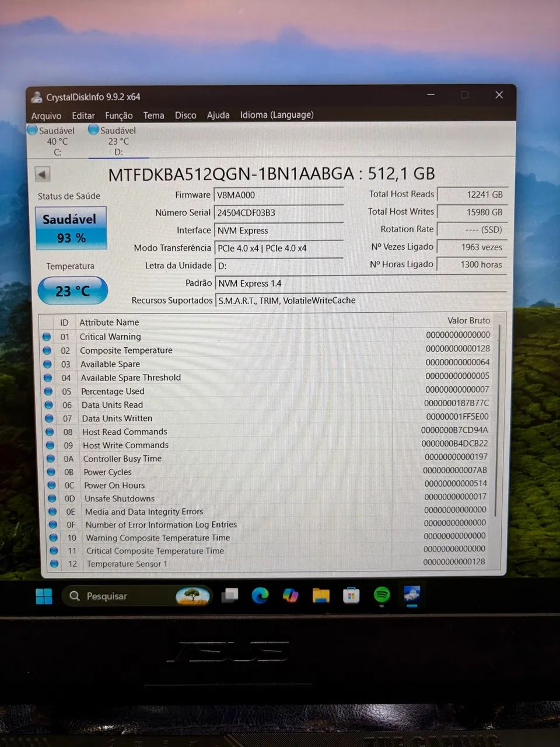The image size is (560, 747).
Task: Select Number of Error Information Log Entries text
Action: 161,525
